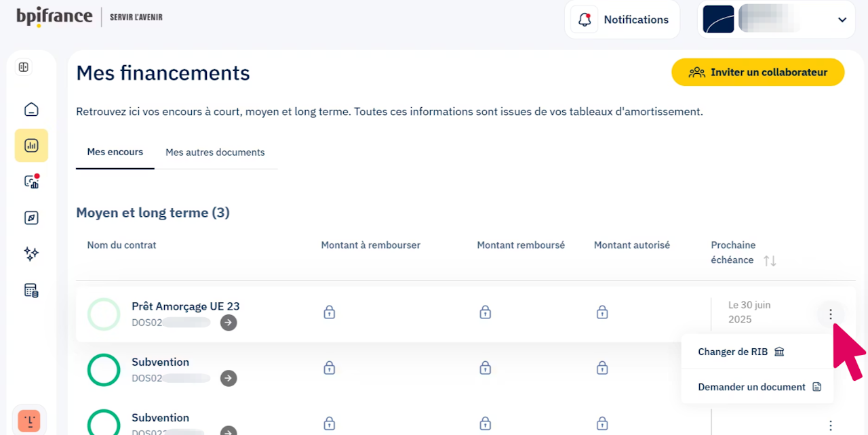Open arrow for first Subvention contract

229,378
